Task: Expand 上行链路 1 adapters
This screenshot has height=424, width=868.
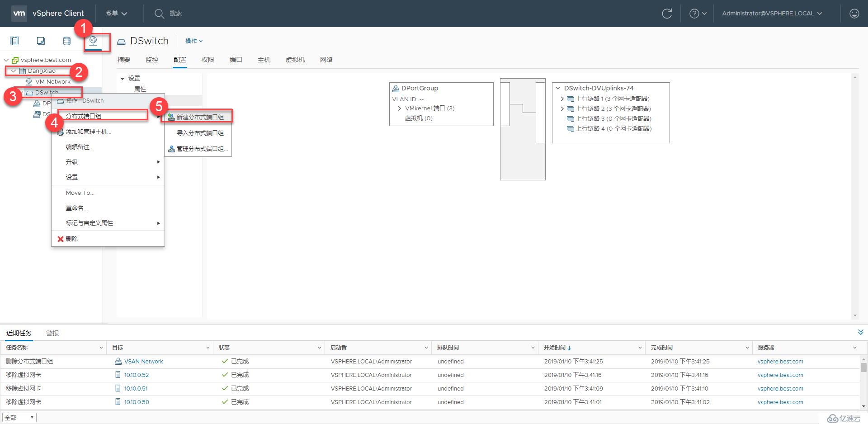Action: [562, 99]
